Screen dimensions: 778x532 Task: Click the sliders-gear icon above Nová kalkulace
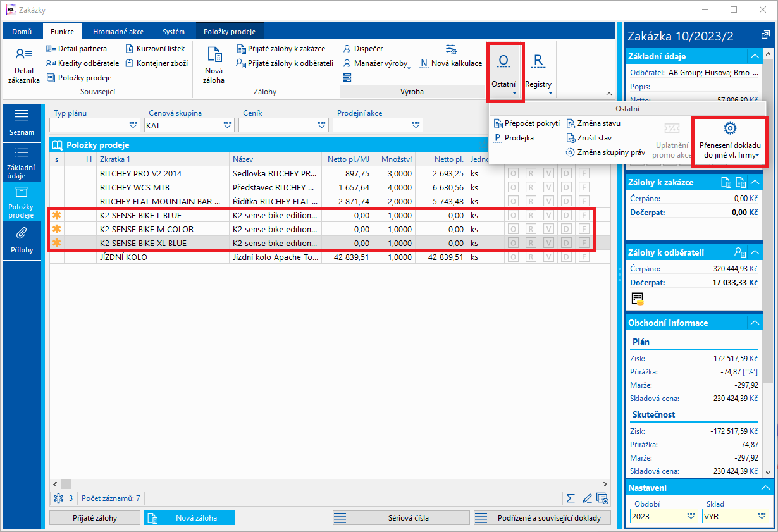pos(451,49)
